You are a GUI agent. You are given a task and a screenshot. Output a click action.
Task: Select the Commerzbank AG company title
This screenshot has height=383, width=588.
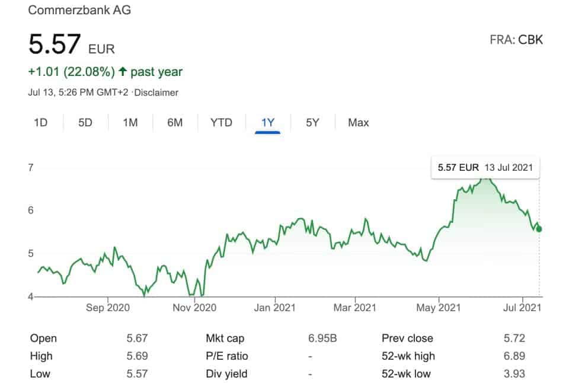[79, 10]
